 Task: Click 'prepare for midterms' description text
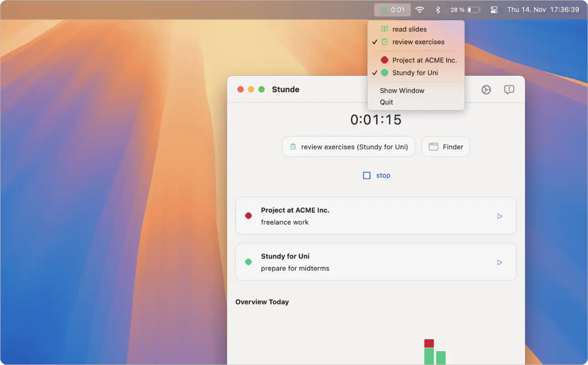click(x=295, y=268)
